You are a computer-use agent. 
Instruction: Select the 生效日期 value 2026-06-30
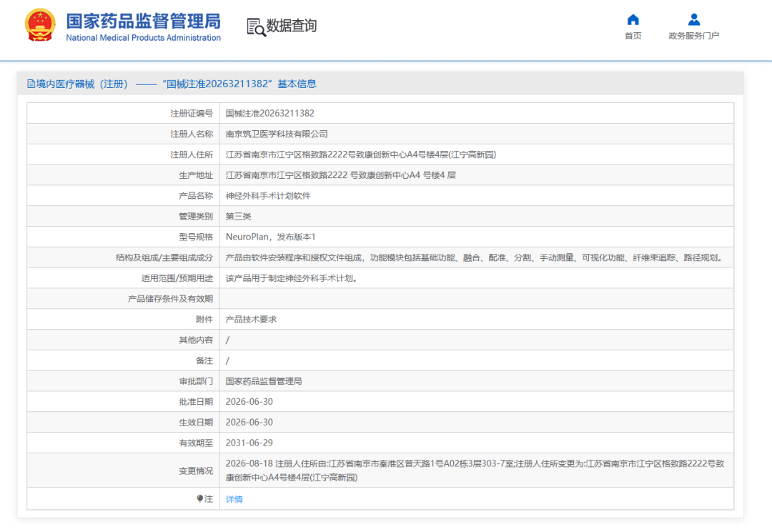coord(249,423)
